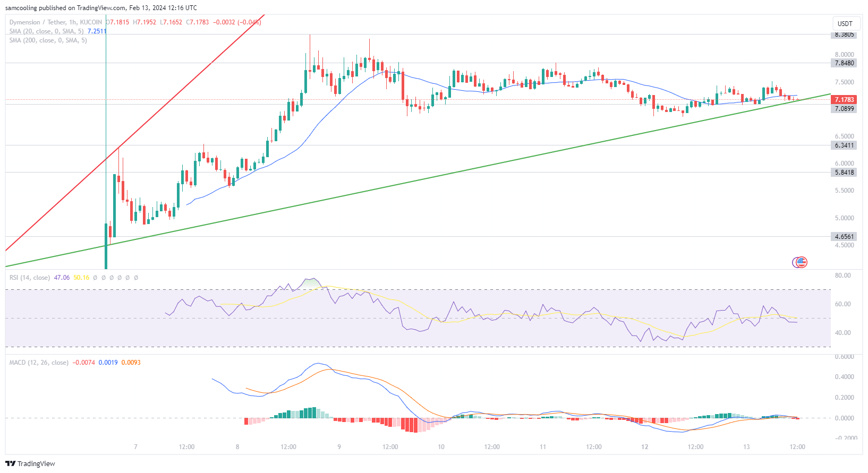Click the MACD axis 0.2000 level
868x473 pixels.
844,398
